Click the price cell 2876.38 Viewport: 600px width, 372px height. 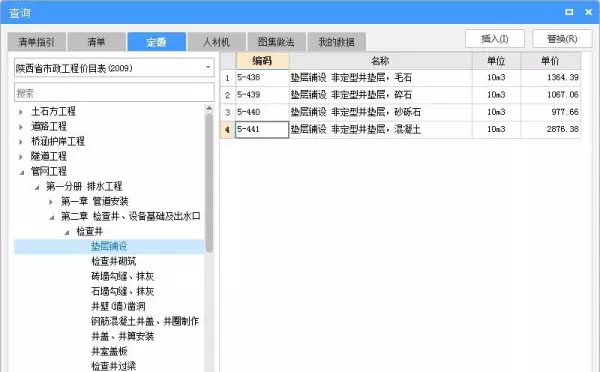point(551,129)
